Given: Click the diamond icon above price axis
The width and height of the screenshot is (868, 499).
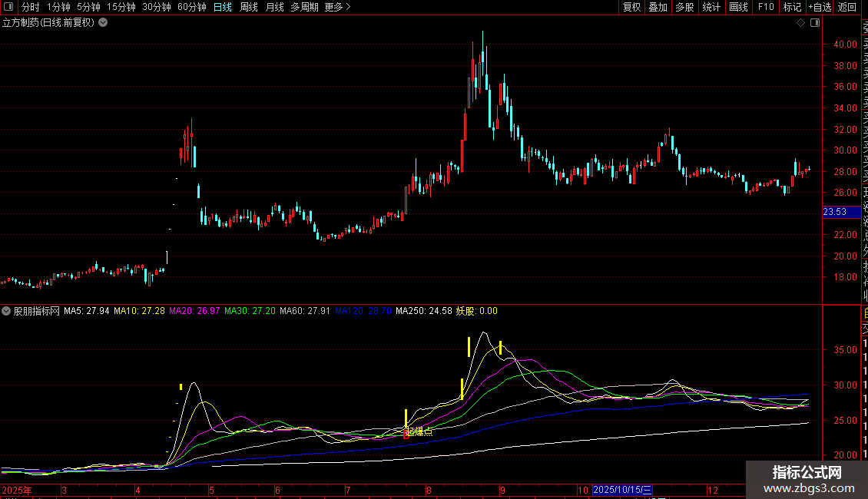Looking at the screenshot, I should click(x=800, y=23).
